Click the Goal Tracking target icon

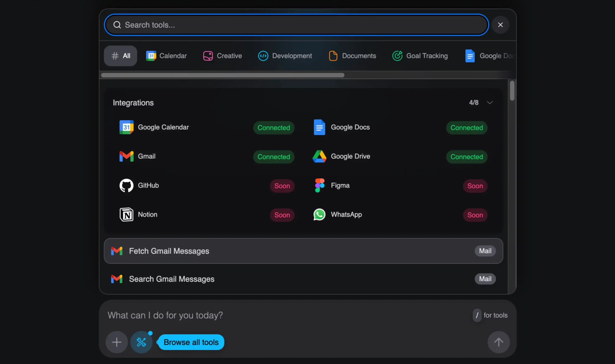click(x=397, y=56)
